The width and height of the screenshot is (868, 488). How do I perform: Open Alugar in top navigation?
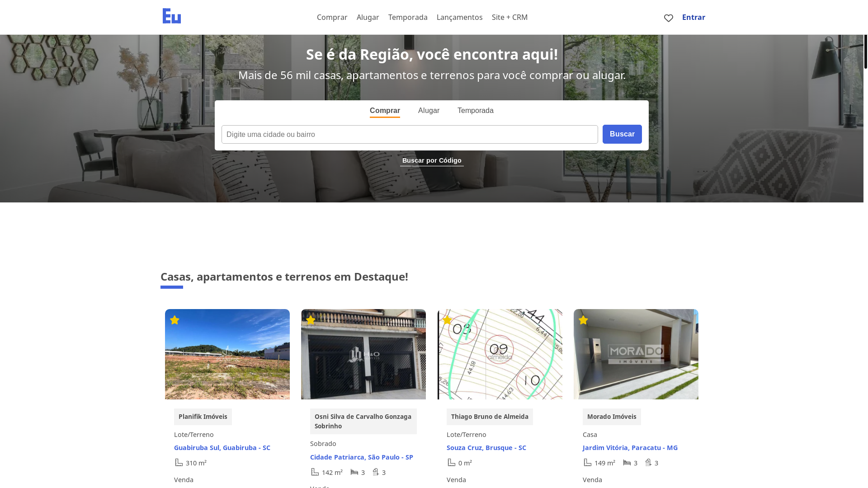tap(368, 17)
